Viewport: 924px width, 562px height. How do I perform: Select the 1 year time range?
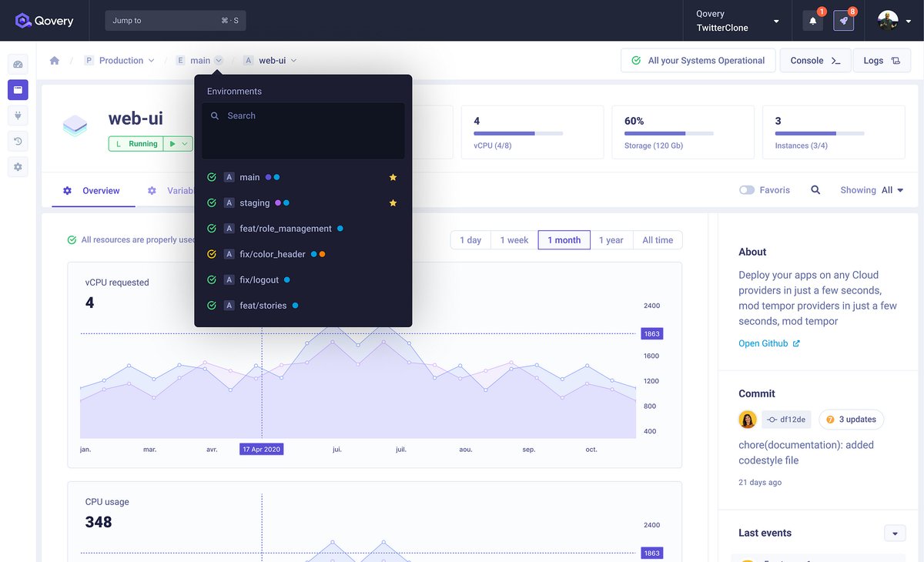pyautogui.click(x=611, y=240)
